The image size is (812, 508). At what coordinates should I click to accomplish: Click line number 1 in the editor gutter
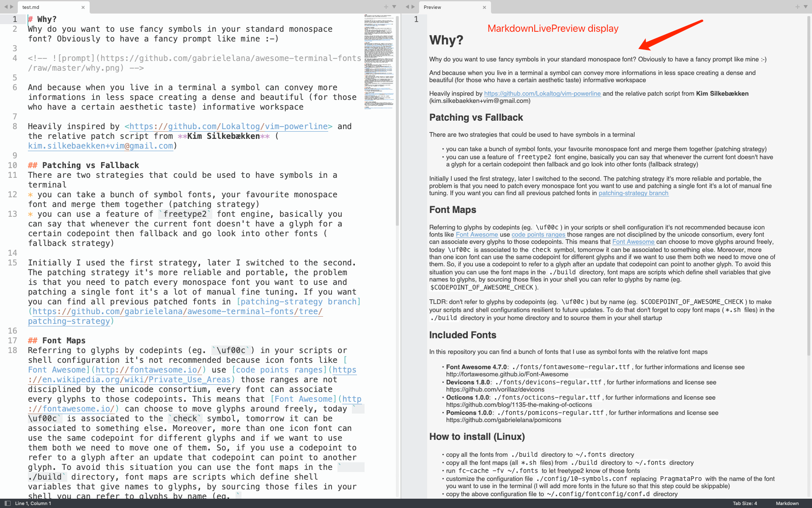[15, 19]
